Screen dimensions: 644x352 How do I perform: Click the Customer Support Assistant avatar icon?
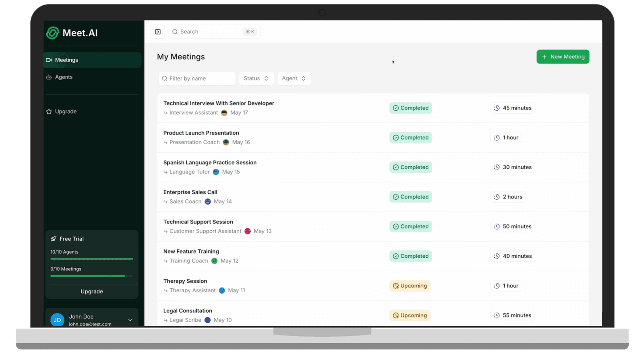tap(248, 231)
